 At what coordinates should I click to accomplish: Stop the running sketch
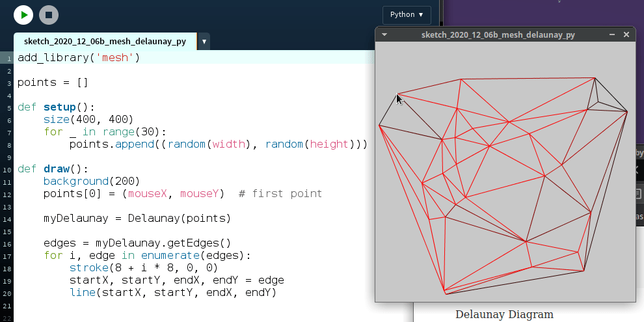[x=49, y=14]
